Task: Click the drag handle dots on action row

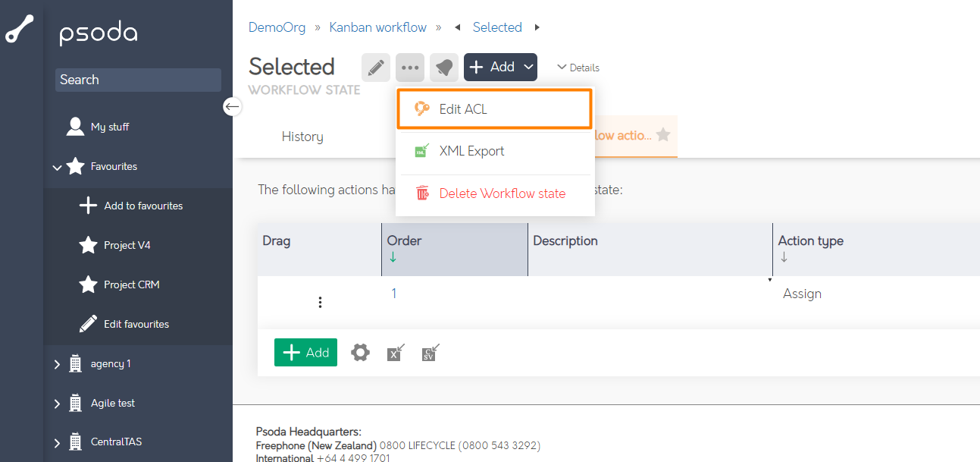Action: (x=320, y=301)
